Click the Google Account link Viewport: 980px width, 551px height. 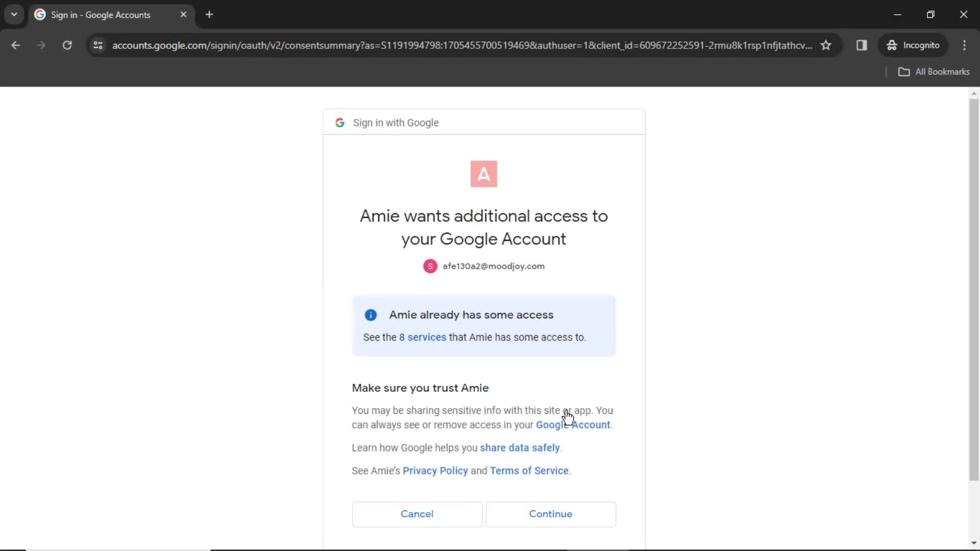573,424
